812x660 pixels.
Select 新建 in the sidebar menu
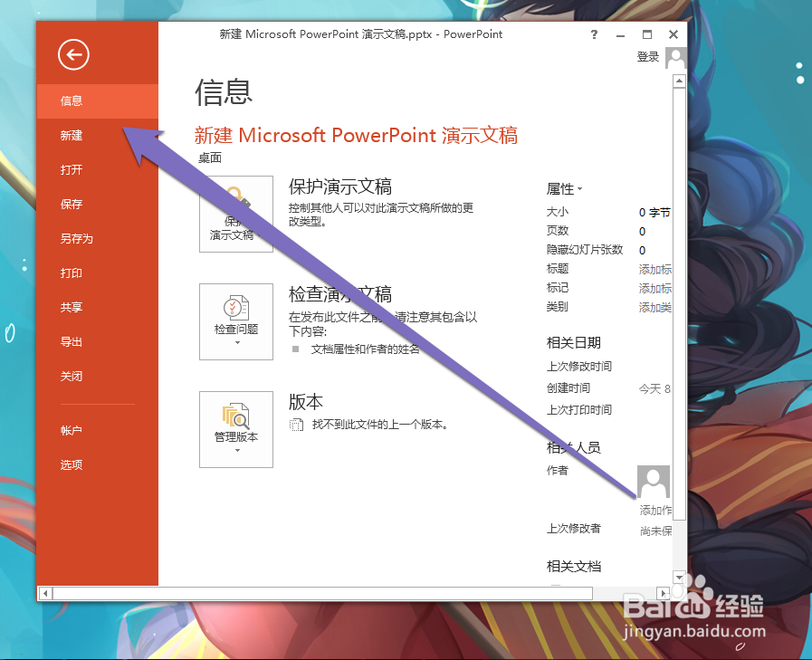98,135
